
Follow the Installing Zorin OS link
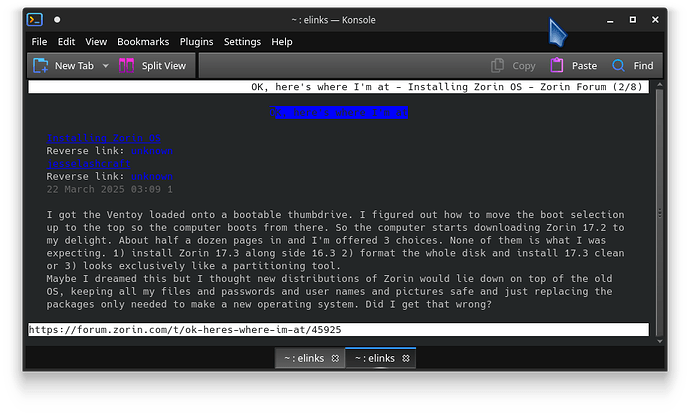[103, 138]
